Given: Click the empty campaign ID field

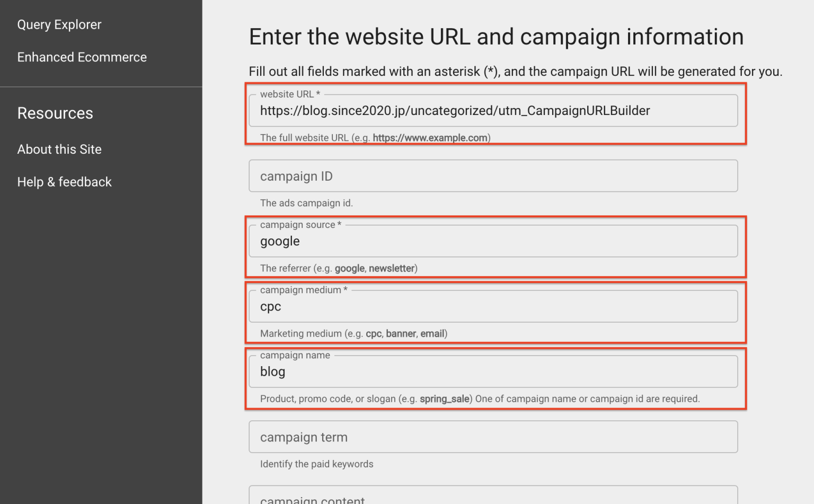Looking at the screenshot, I should coord(493,176).
